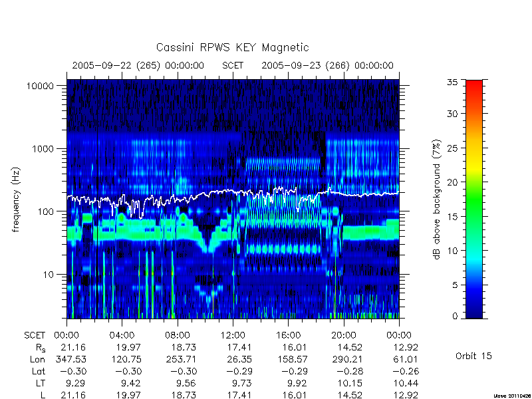Click the color bar label 30
This screenshot has width=532, height=399.
pyautogui.click(x=452, y=114)
